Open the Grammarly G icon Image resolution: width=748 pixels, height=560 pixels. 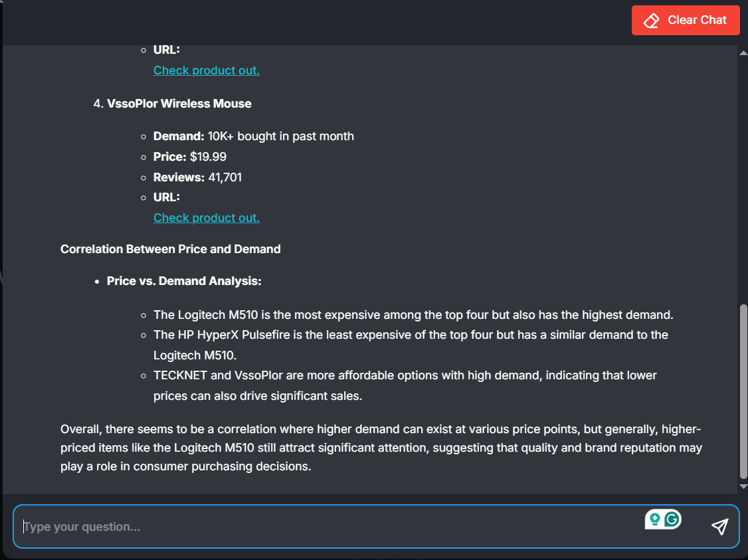click(x=672, y=519)
